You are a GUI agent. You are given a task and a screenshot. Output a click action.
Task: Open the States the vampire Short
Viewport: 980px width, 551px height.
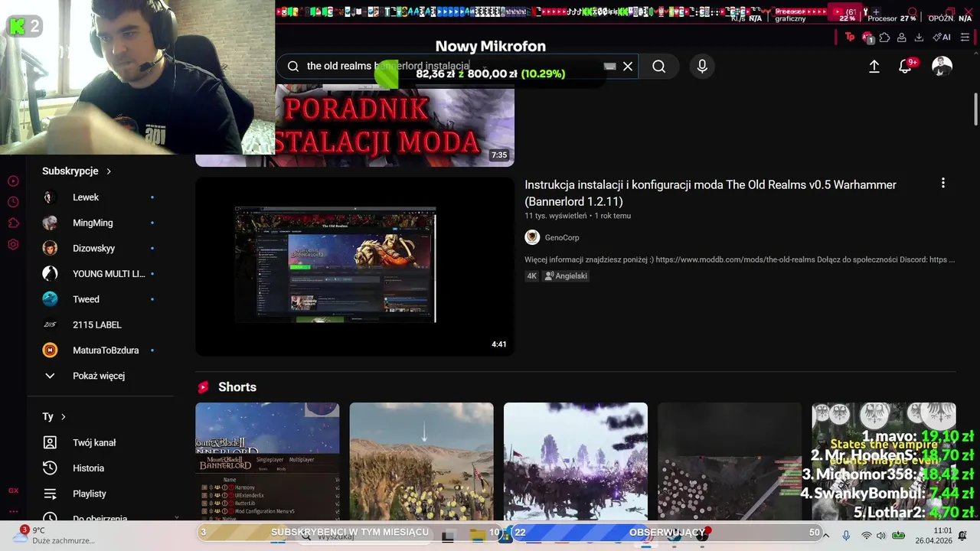884,461
